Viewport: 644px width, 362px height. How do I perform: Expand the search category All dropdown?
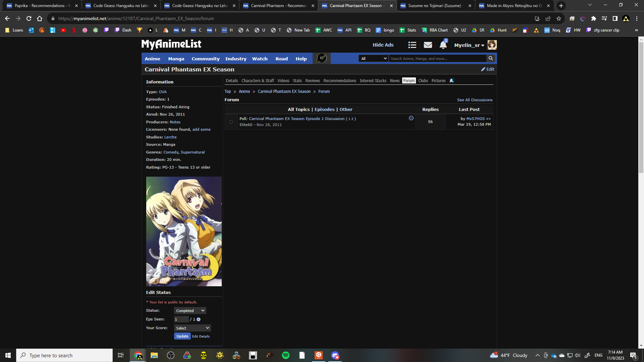(x=374, y=59)
